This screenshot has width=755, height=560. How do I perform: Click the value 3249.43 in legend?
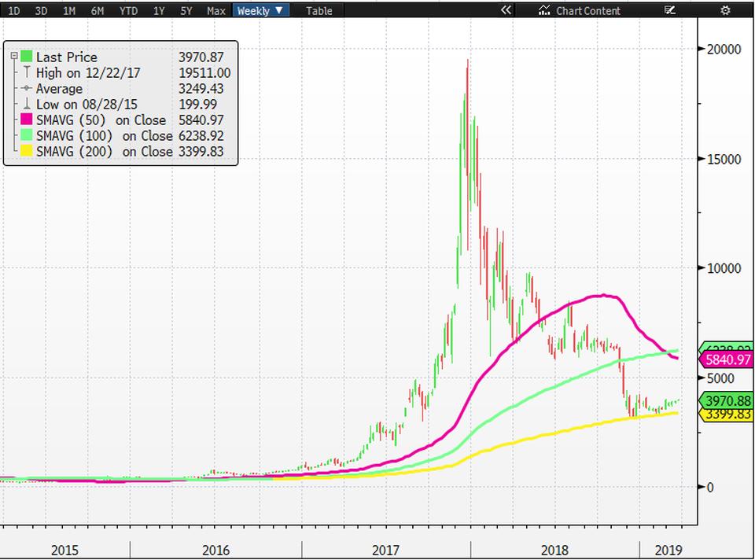201,89
